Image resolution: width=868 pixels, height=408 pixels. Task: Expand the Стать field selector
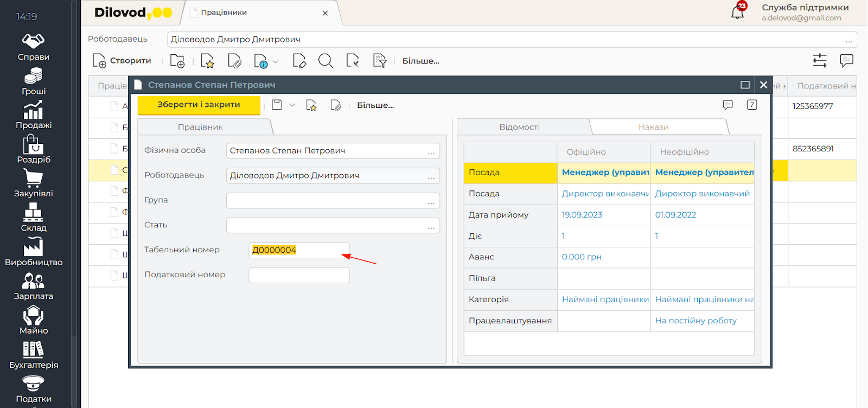coord(431,226)
